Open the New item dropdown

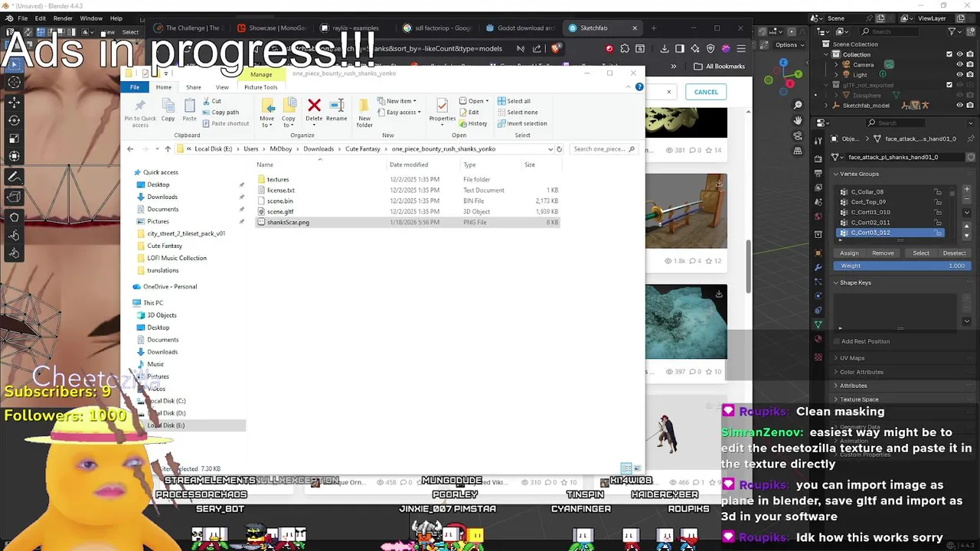point(397,101)
